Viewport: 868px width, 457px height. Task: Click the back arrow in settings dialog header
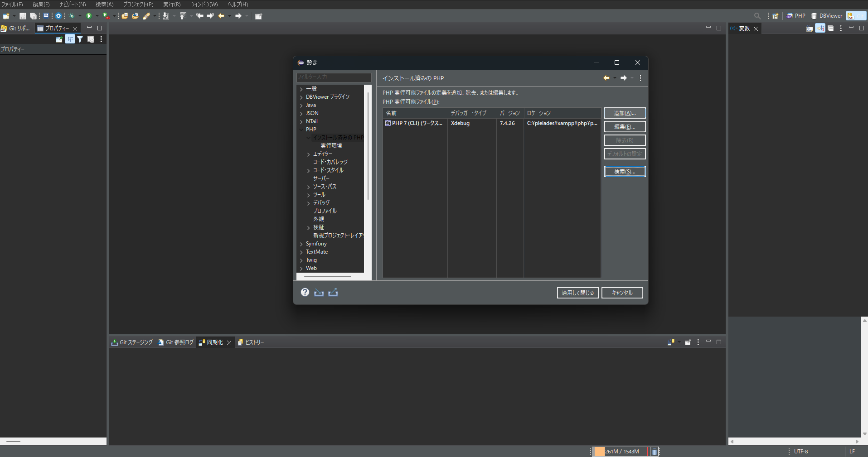pyautogui.click(x=606, y=78)
